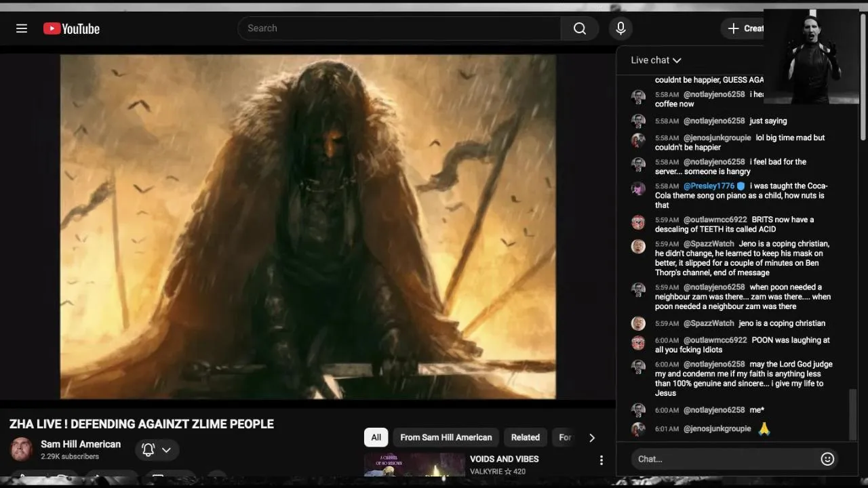Click the 'i feel bad for the server' message
Image resolution: width=868 pixels, height=488 pixels.
(731, 167)
